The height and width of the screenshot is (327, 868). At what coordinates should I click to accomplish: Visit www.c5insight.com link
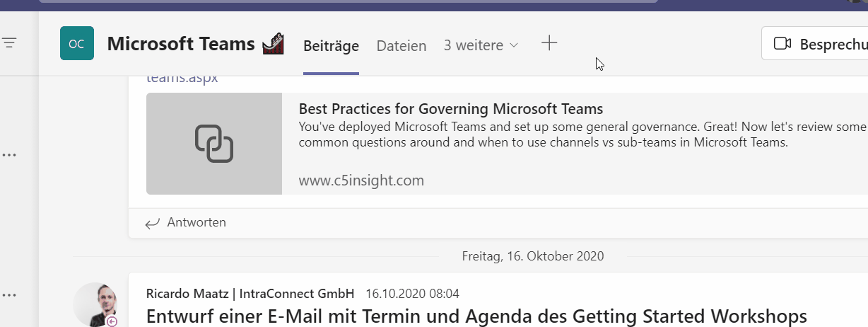[361, 180]
